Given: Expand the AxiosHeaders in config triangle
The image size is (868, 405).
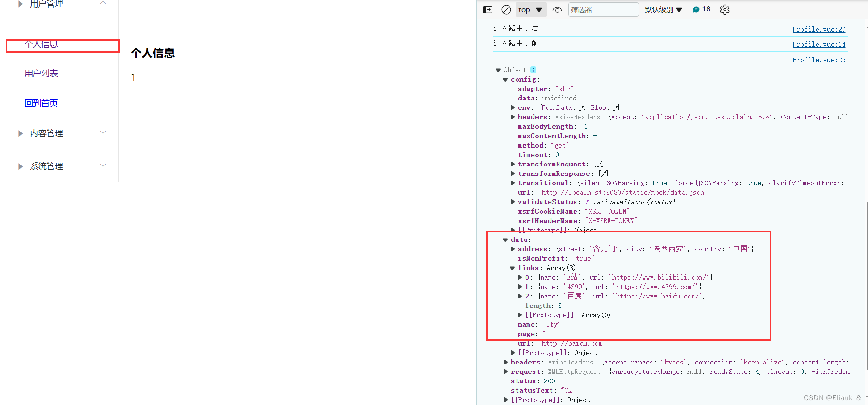Looking at the screenshot, I should point(513,117).
